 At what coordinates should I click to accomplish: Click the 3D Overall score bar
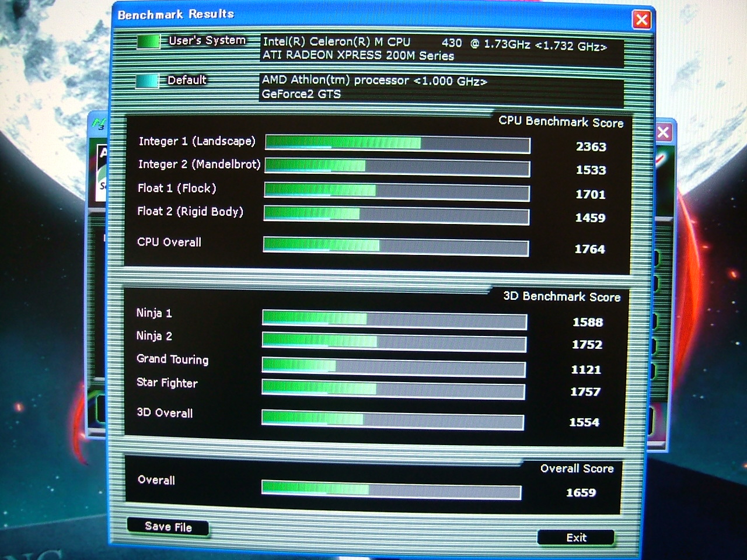(x=393, y=419)
